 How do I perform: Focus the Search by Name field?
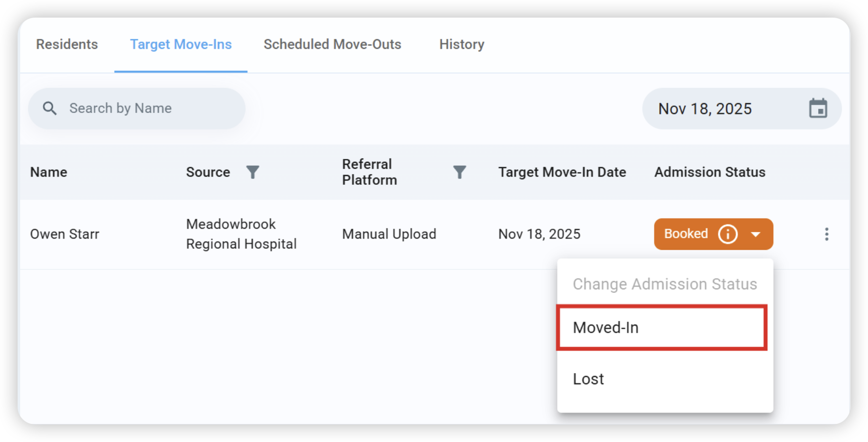[136, 108]
